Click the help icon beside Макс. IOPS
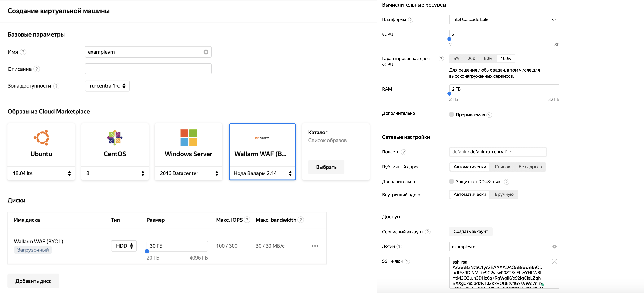The width and height of the screenshot is (644, 293). (247, 220)
